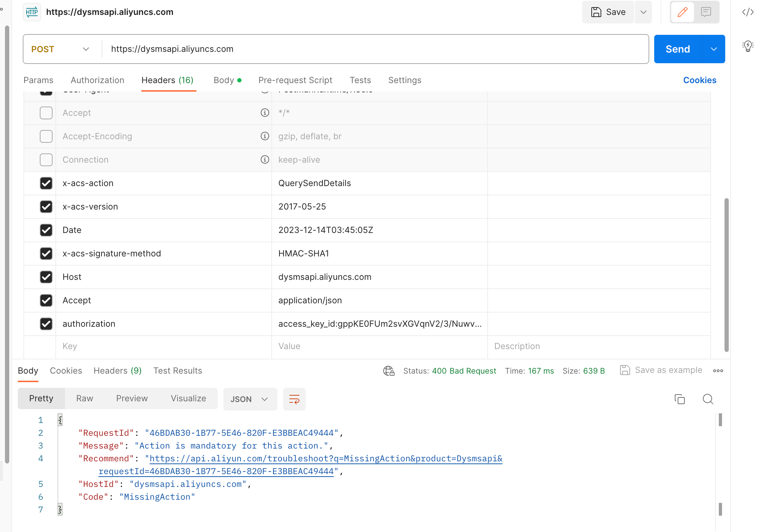Viewport: 765px width, 532px height.
Task: Open the comments icon
Action: pyautogui.click(x=706, y=12)
